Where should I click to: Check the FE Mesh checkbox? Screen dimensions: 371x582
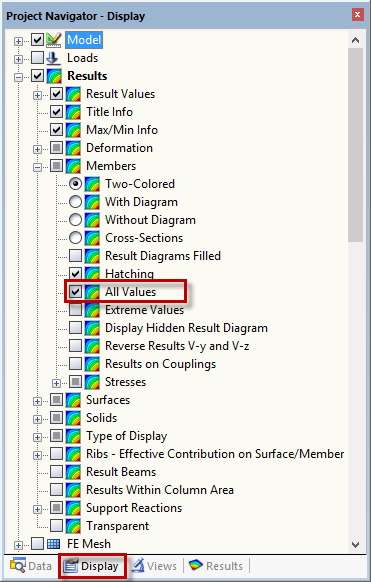tap(37, 544)
